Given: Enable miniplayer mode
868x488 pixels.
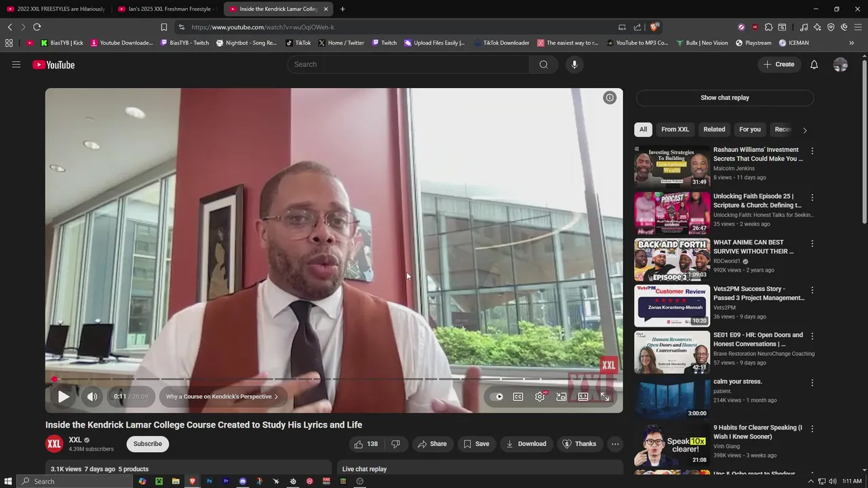Looking at the screenshot, I should click(561, 397).
